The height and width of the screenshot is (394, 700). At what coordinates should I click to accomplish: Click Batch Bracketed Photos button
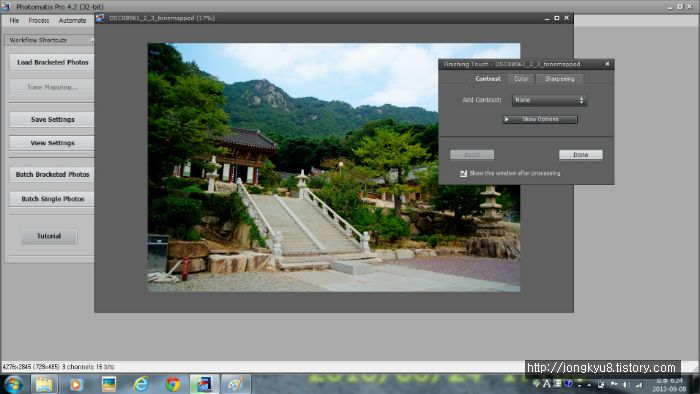coord(52,174)
